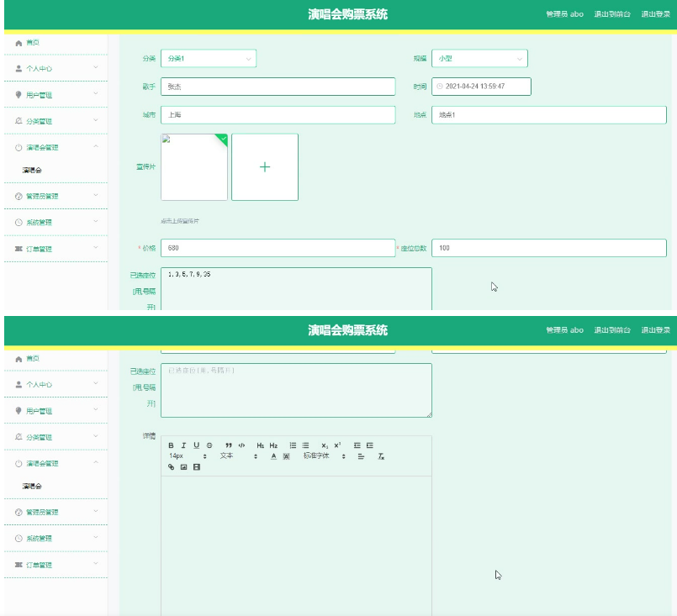Open the text alignment option

[362, 456]
